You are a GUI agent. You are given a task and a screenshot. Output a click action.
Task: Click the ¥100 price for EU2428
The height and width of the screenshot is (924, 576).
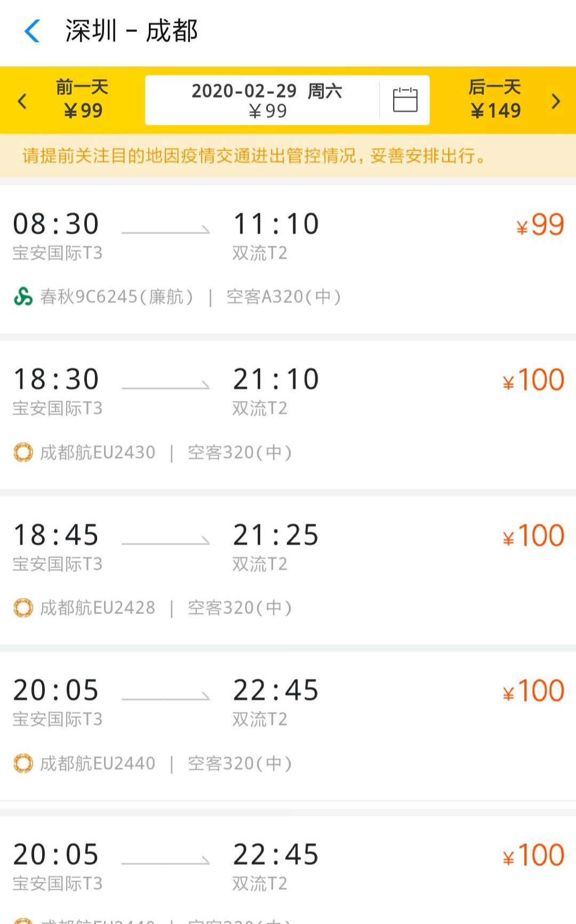[x=533, y=536]
